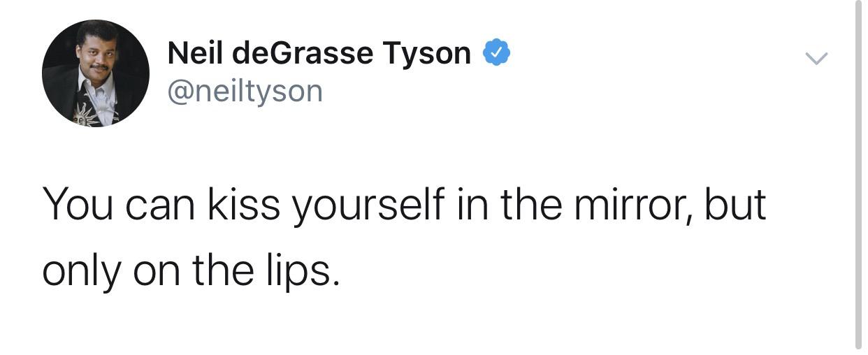The image size is (868, 355).
Task: Open the @neiltyson handle link
Action: 245,91
